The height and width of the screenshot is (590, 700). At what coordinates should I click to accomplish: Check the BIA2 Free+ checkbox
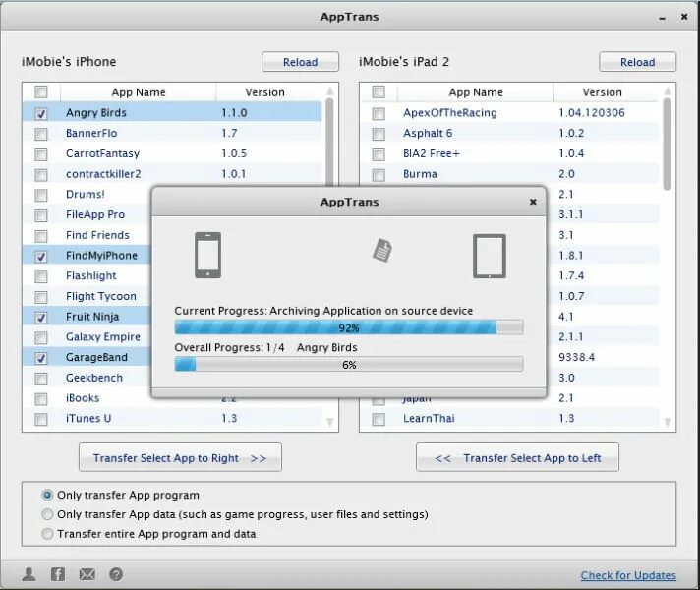point(379,154)
